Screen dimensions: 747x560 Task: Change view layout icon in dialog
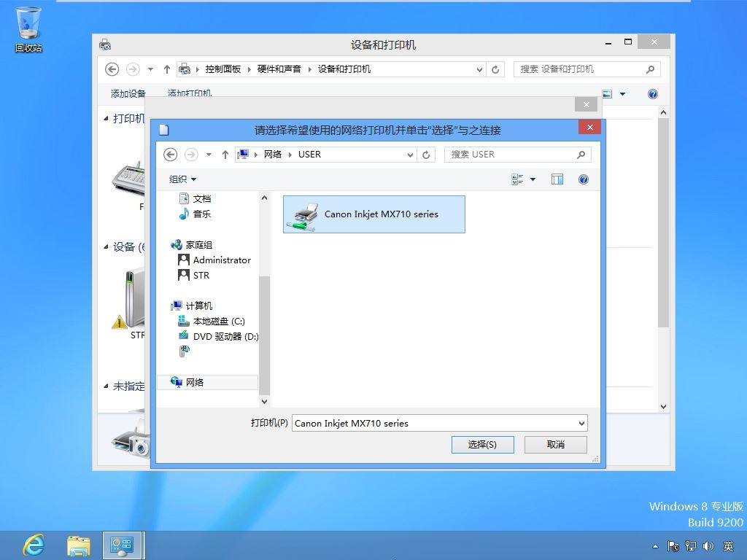517,179
